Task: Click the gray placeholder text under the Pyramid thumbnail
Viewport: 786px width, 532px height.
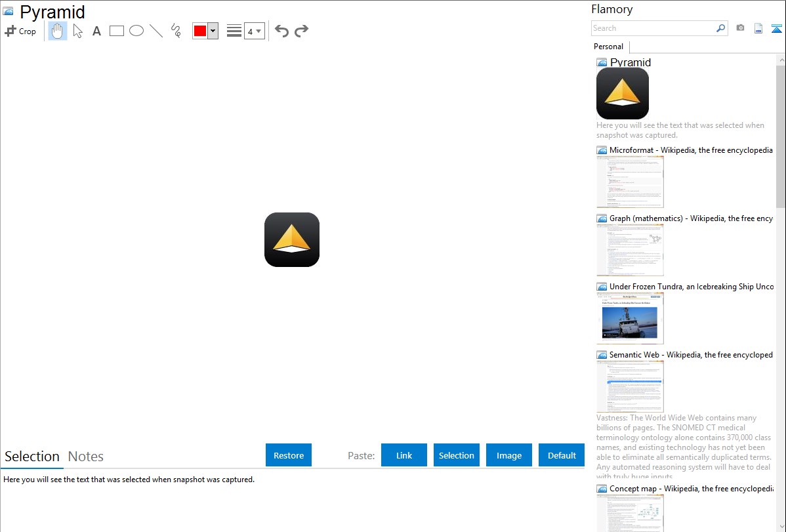Action: (680, 131)
